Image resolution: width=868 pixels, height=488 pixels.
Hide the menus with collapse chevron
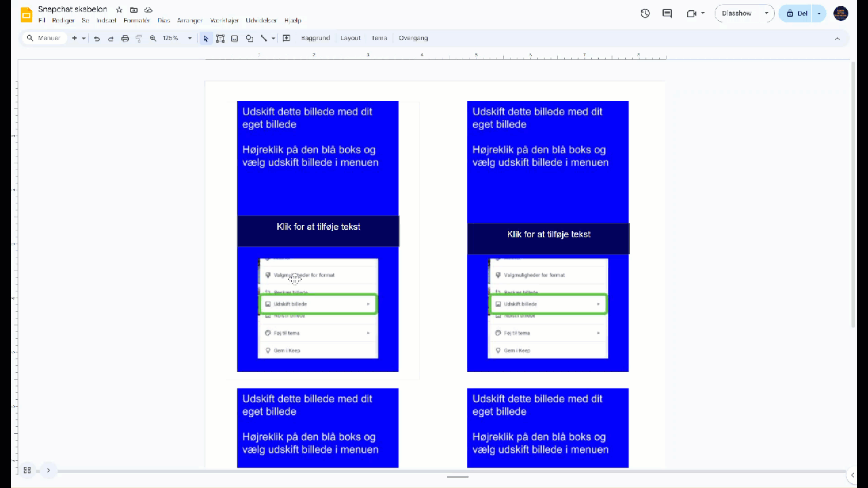837,39
